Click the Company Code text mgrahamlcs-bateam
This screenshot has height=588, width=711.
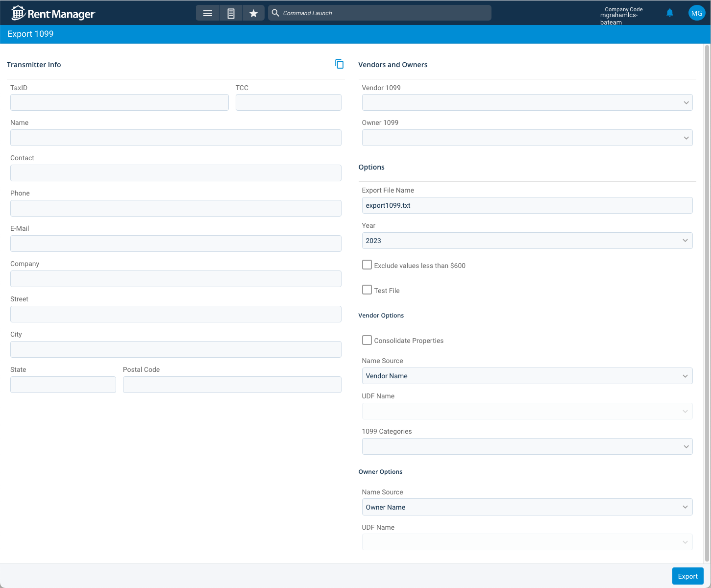coord(619,19)
